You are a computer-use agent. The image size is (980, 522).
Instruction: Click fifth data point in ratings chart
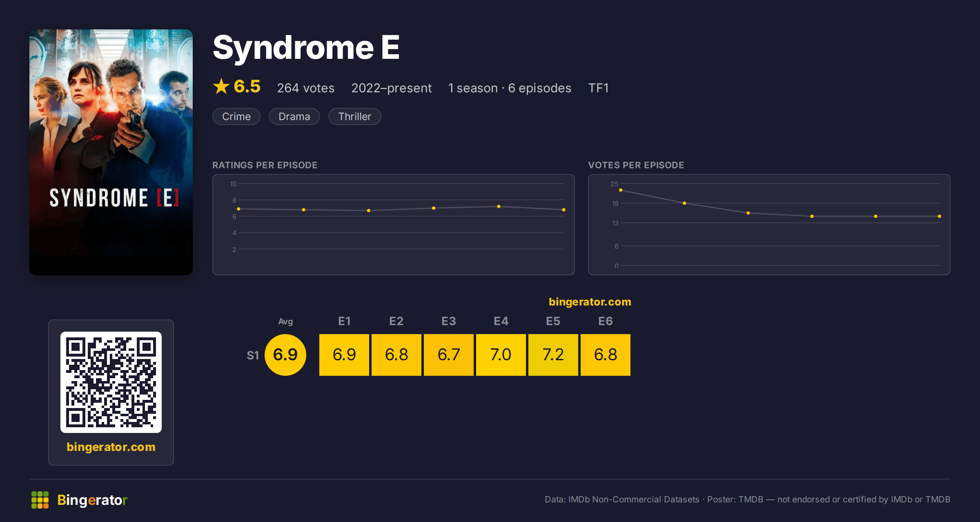tap(499, 207)
